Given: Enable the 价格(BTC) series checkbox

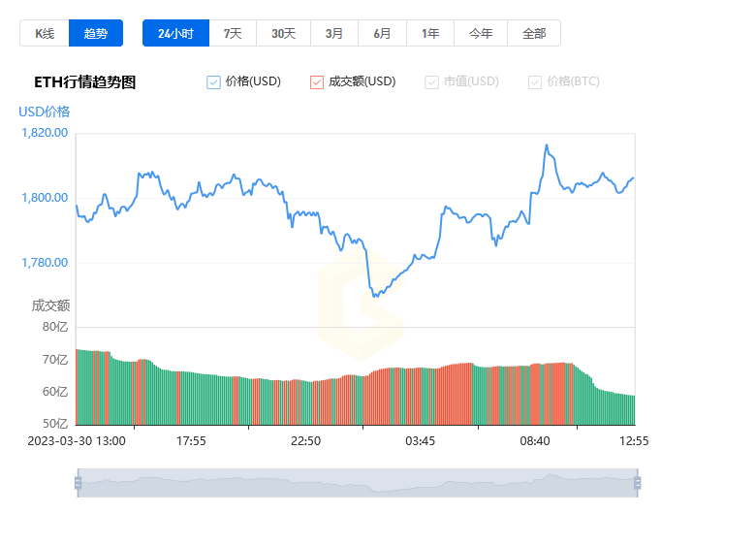Looking at the screenshot, I should pos(535,82).
